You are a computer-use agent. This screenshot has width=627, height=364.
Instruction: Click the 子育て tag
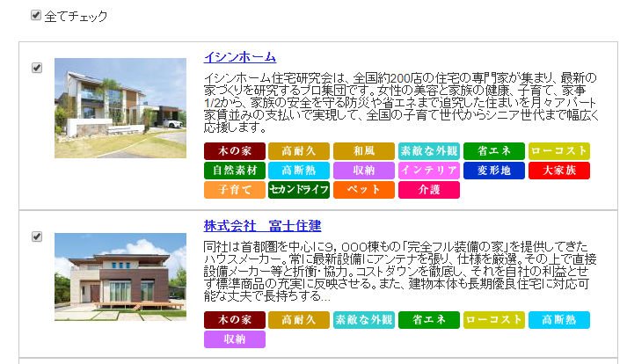(235, 190)
